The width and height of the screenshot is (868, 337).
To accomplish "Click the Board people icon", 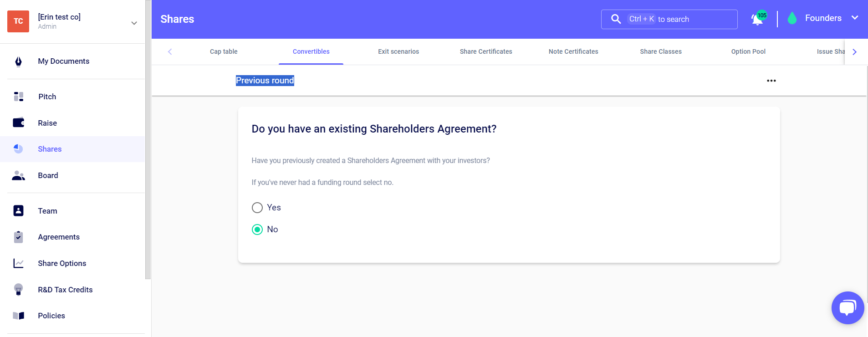I will point(19,176).
